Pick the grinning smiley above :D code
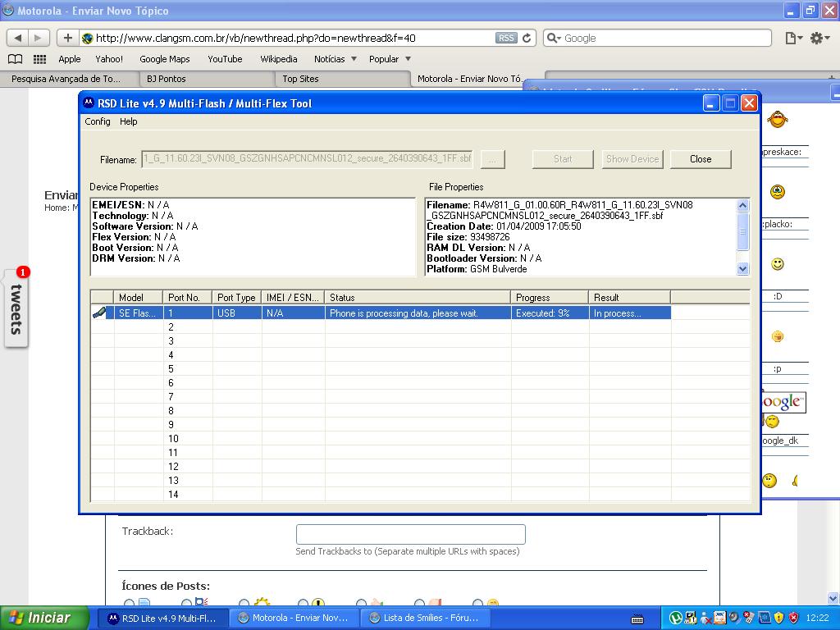Viewport: 840px width, 630px height. 778,263
